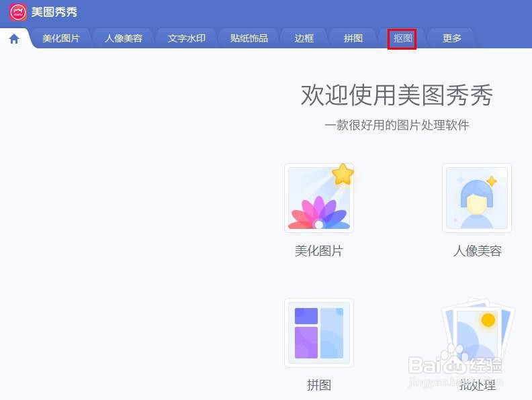Click the 人像美容 portrait icon tile

point(477,198)
